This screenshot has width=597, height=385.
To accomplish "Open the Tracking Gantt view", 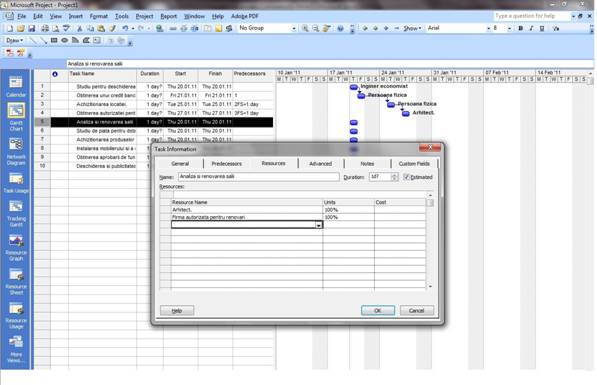I will coord(16,213).
